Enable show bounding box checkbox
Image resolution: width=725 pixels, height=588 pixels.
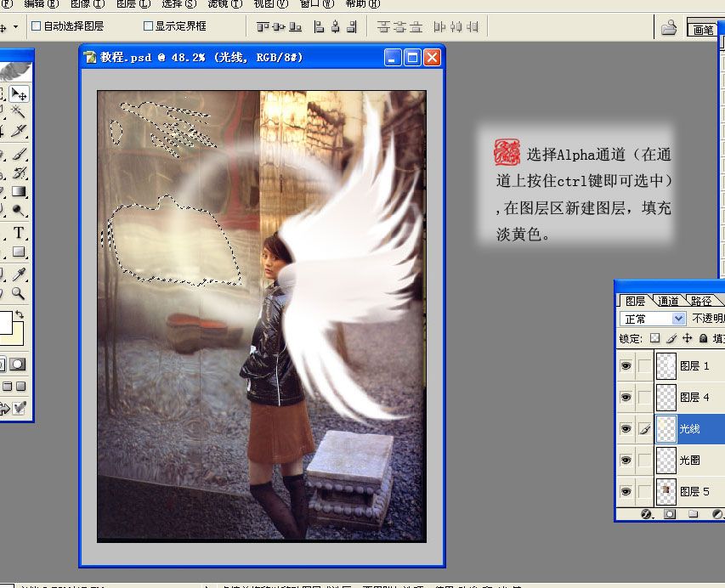(148, 25)
